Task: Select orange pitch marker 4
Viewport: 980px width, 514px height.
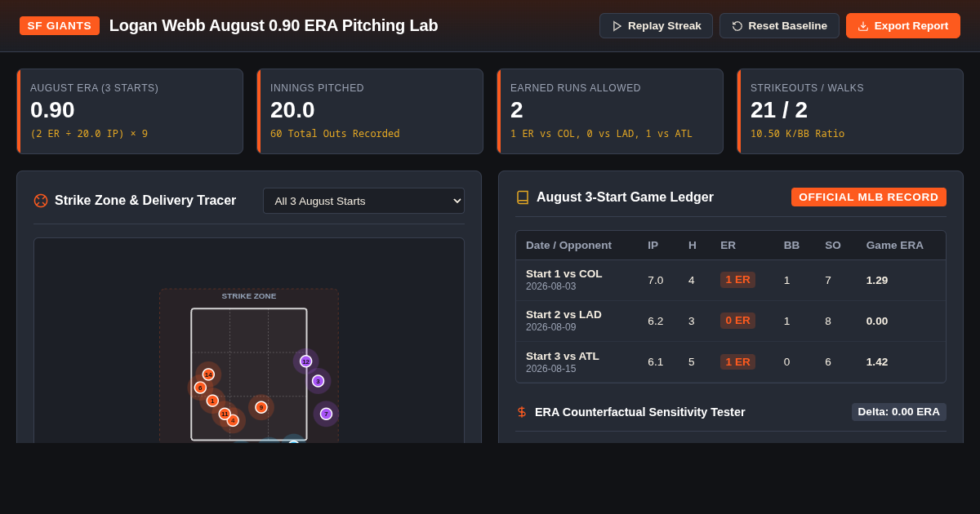Action: pyautogui.click(x=233, y=420)
